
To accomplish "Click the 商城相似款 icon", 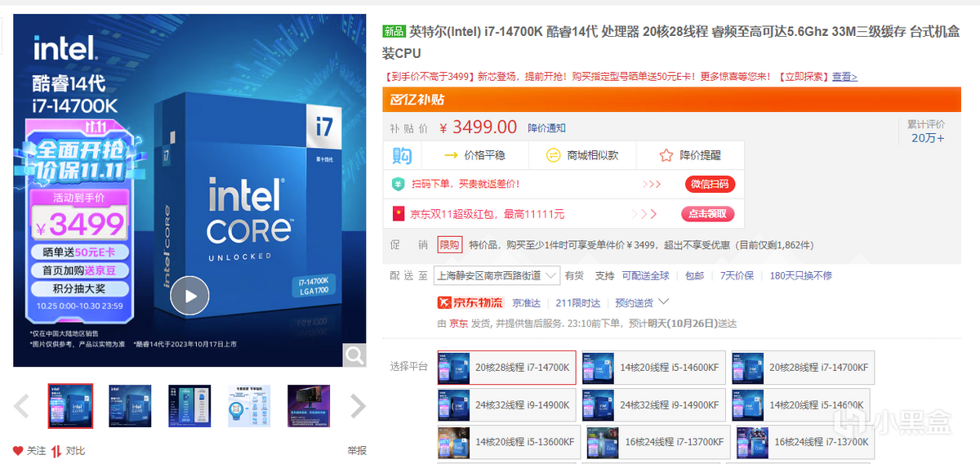I will [x=553, y=155].
